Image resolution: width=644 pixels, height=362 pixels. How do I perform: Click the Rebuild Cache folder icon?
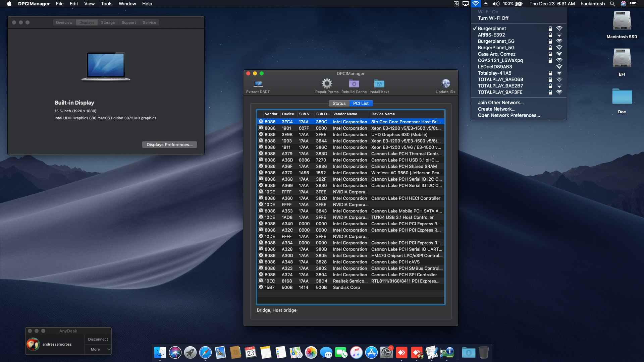click(354, 83)
